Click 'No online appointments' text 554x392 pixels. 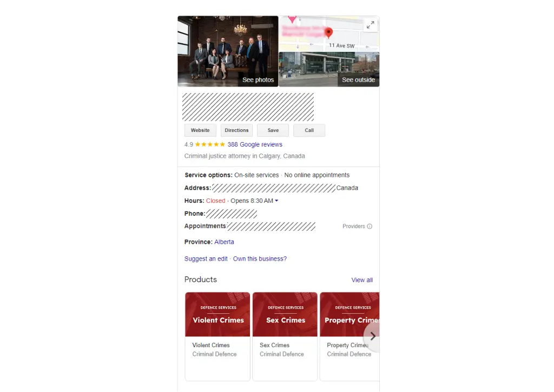317,175
